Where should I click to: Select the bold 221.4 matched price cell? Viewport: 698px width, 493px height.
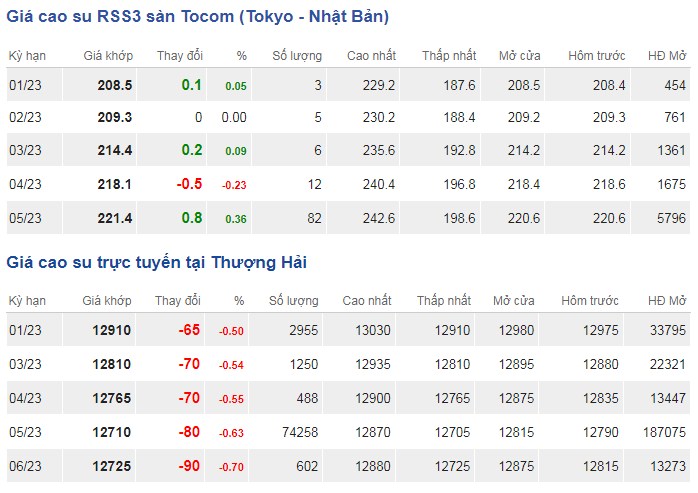click(112, 217)
